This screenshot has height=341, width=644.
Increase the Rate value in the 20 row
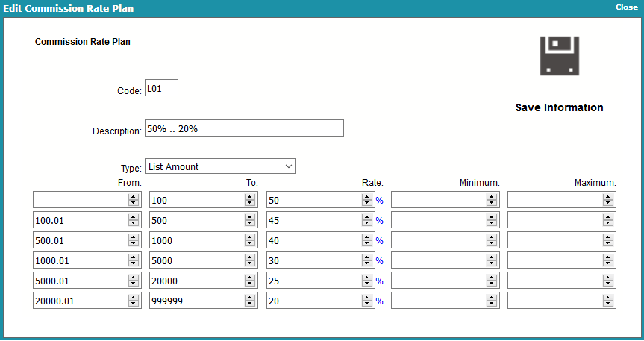[x=366, y=298]
